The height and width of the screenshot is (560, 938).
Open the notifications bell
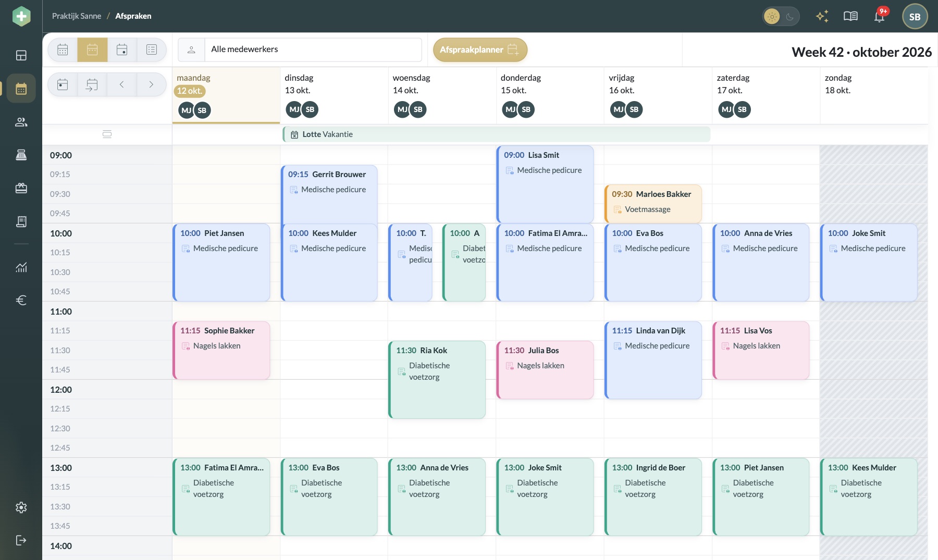pyautogui.click(x=880, y=16)
